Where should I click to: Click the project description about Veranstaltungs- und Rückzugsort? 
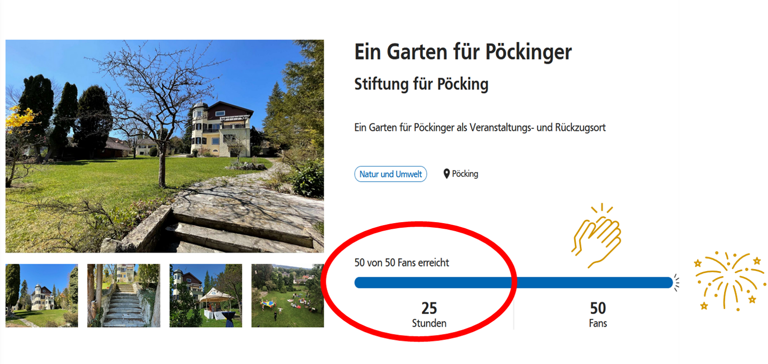pos(480,127)
